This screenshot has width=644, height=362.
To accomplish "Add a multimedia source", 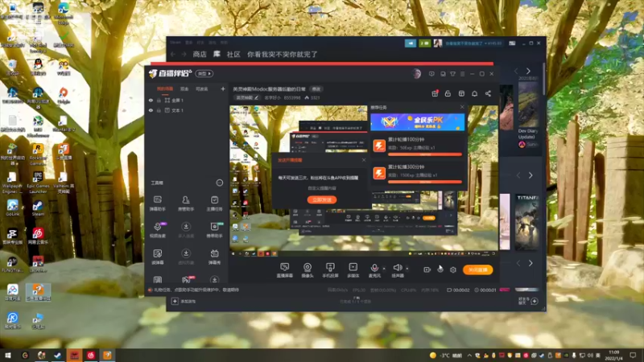I will [353, 270].
